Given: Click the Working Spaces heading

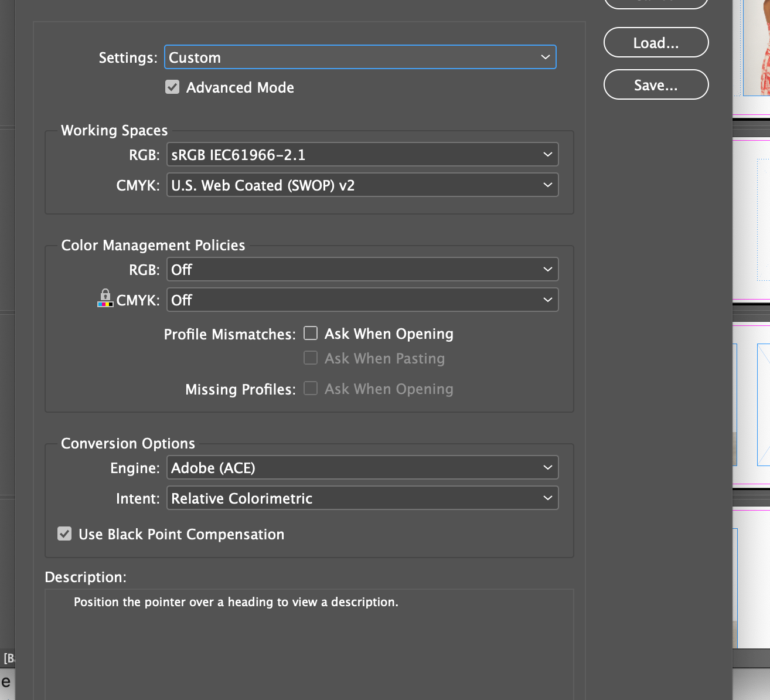Looking at the screenshot, I should coord(114,130).
